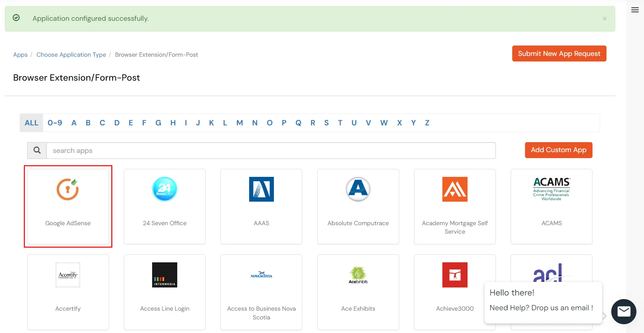Filter apps by letter L
Image resolution: width=644 pixels, height=333 pixels.
tap(225, 123)
